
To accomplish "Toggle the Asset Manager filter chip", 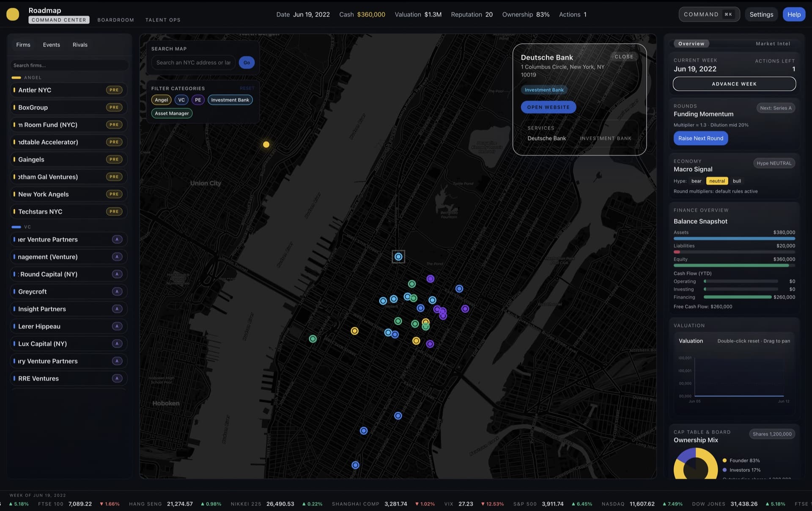I will coord(172,113).
